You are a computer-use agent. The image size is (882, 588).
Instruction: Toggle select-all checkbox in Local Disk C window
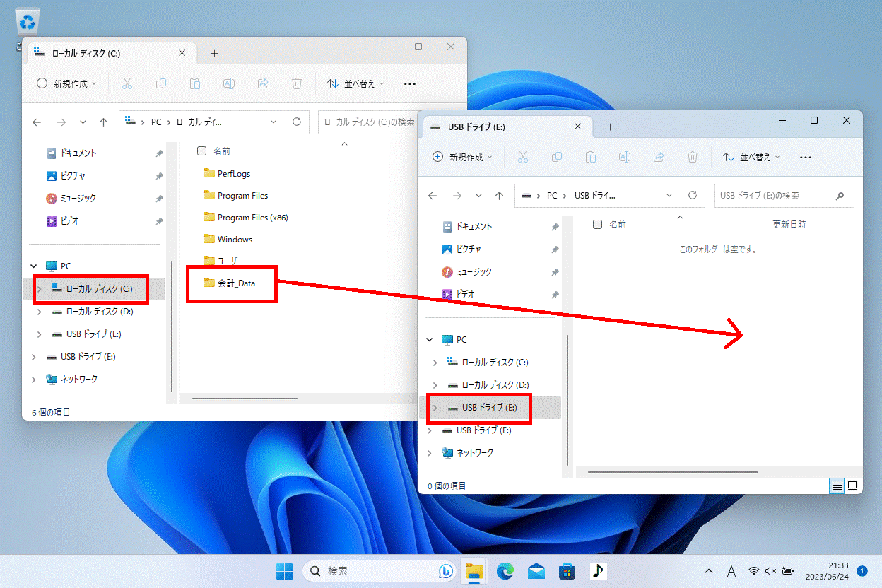(x=201, y=151)
